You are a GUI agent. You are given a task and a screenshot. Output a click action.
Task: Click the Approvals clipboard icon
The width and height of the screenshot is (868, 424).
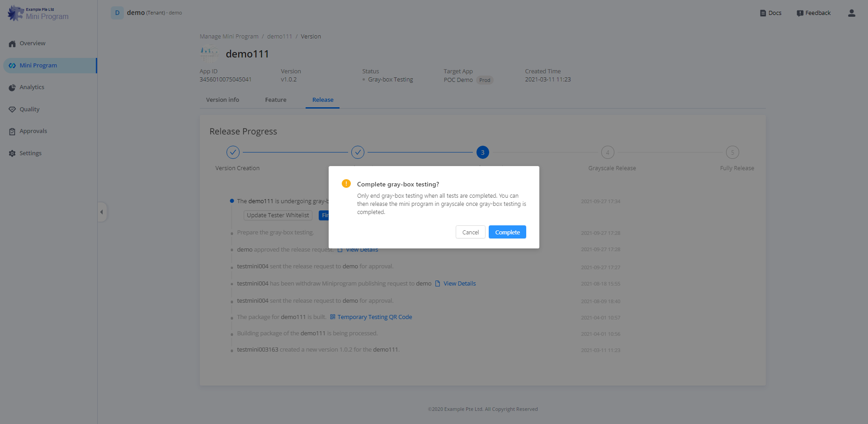click(x=12, y=132)
